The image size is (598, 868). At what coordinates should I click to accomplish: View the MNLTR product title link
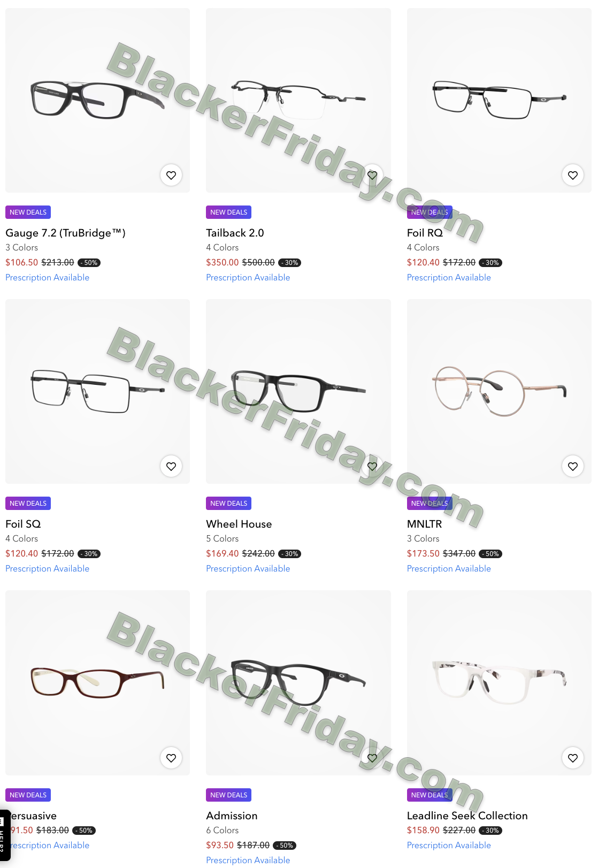click(x=424, y=524)
